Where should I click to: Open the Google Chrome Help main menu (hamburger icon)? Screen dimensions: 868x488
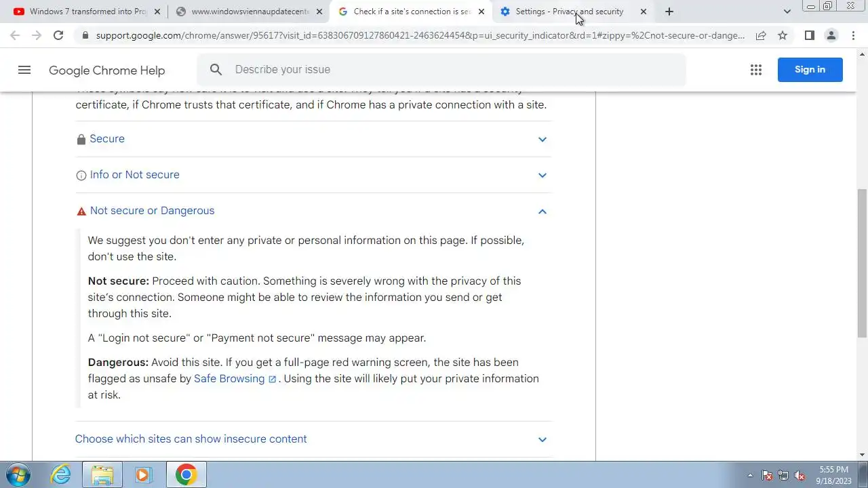tap(24, 70)
